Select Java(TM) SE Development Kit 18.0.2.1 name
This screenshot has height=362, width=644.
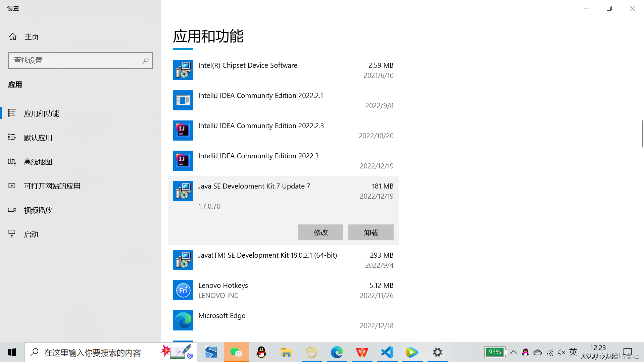pyautogui.click(x=267, y=255)
